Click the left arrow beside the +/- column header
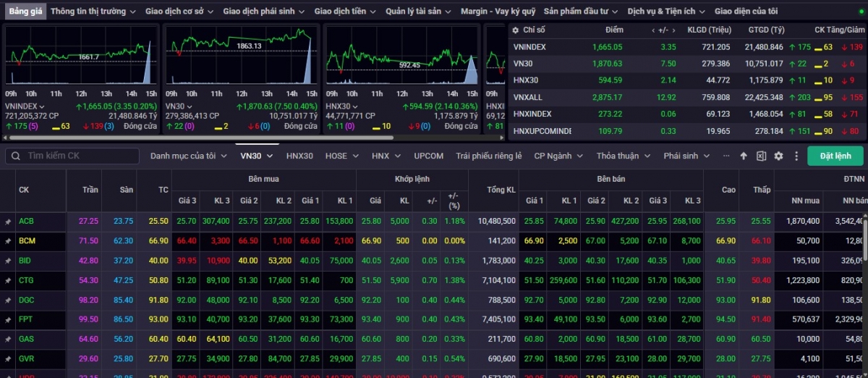This screenshot has width=868, height=378. coord(653,30)
